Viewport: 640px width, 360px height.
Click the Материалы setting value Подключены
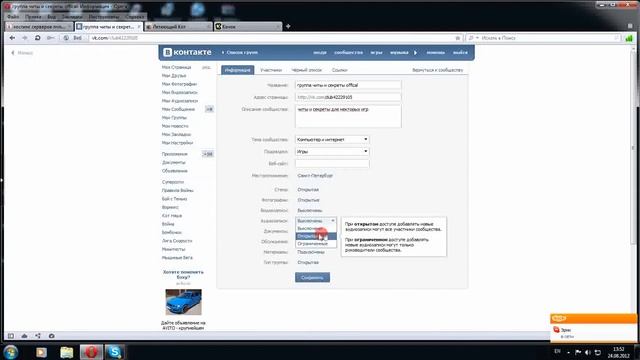(311, 252)
